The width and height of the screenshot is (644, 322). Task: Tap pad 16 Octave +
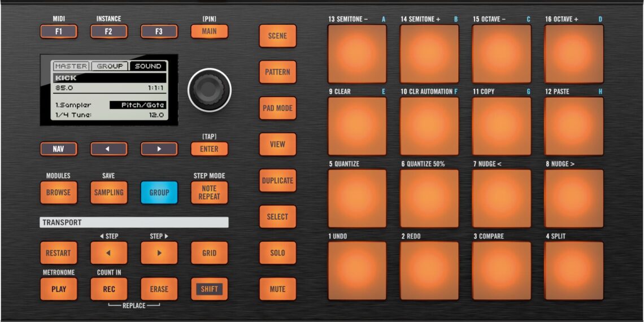coord(573,54)
